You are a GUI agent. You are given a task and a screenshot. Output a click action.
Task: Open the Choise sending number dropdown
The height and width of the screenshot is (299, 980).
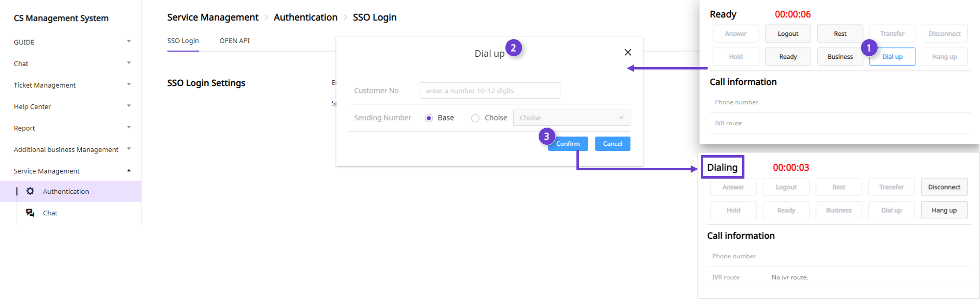click(572, 118)
